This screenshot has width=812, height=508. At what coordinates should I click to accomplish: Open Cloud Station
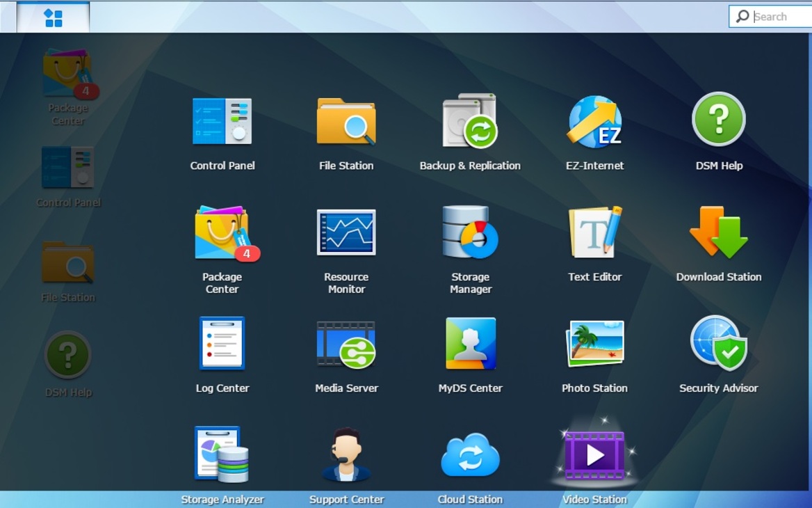coord(470,455)
